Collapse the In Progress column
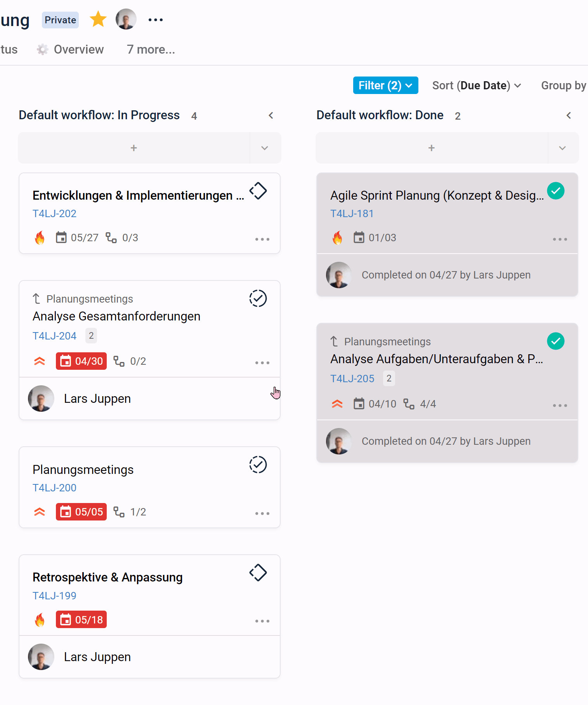This screenshot has height=705, width=588. pyautogui.click(x=271, y=115)
